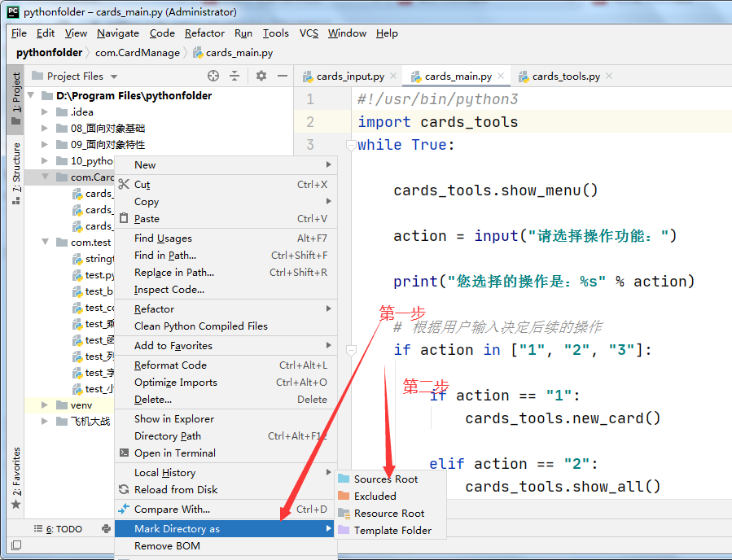This screenshot has width=732, height=560.
Task: Open the New submenu in context menu
Action: point(226,164)
